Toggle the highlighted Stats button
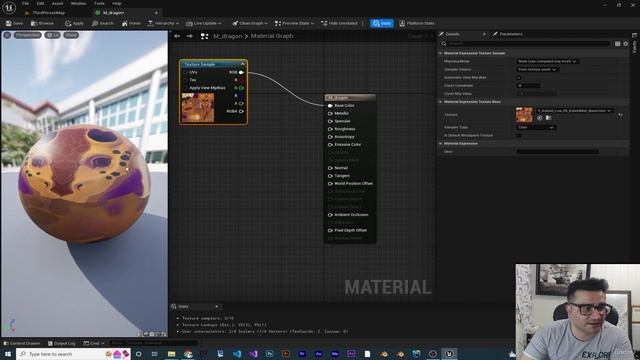This screenshot has width=640, height=360. (x=382, y=23)
